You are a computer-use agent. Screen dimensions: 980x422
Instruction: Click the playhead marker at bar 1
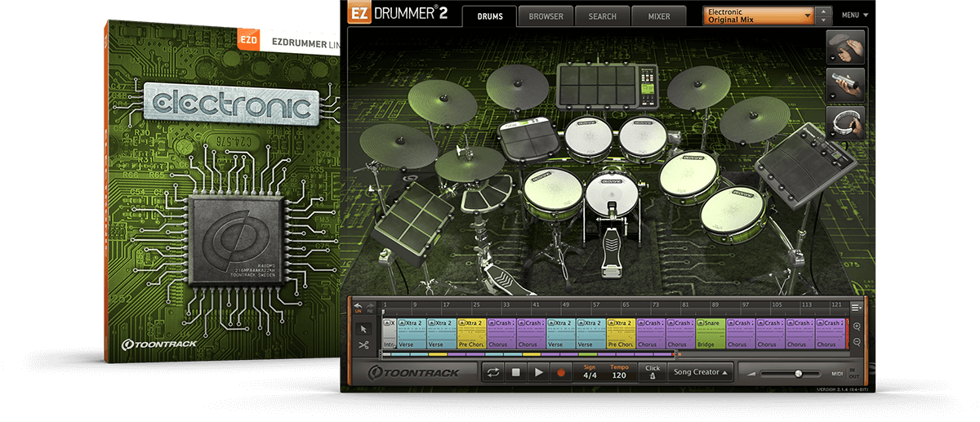(x=384, y=312)
